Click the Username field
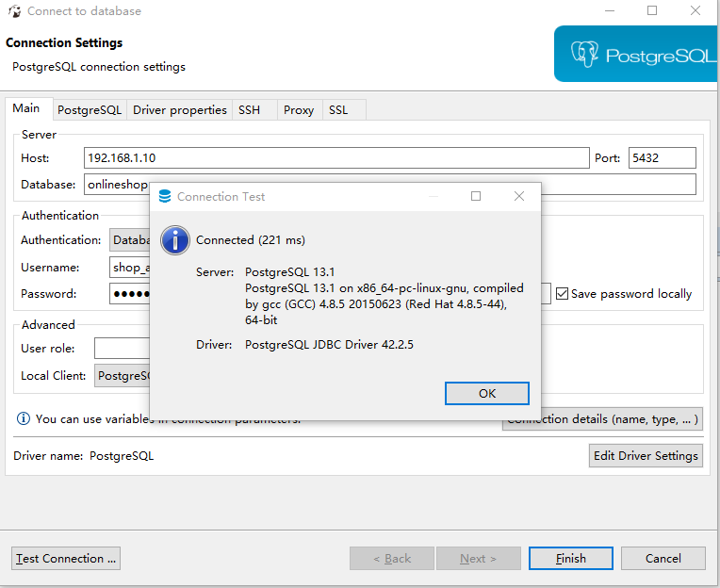This screenshot has height=588, width=720. tap(130, 268)
